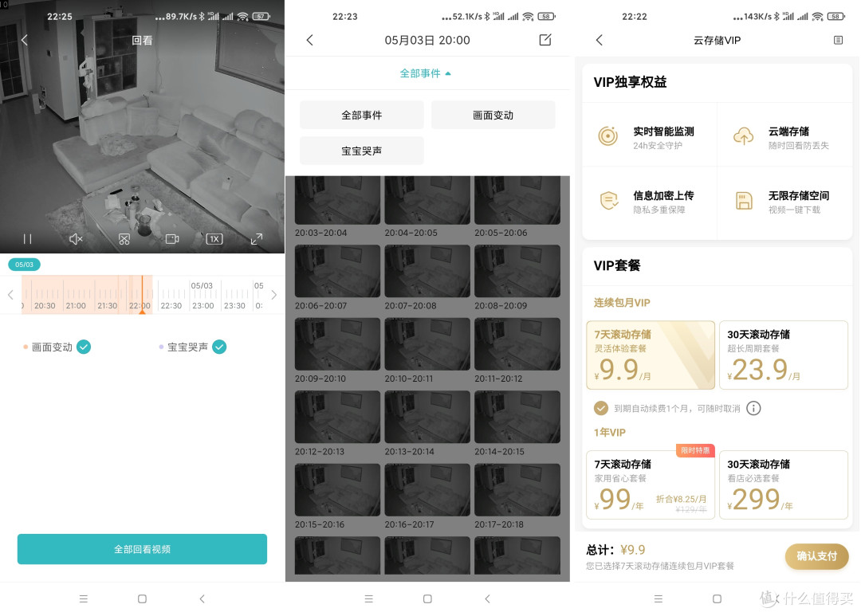Viewport: 861px width, 616px height.
Task: Enter fullscreen with the expand icon
Action: click(x=257, y=239)
